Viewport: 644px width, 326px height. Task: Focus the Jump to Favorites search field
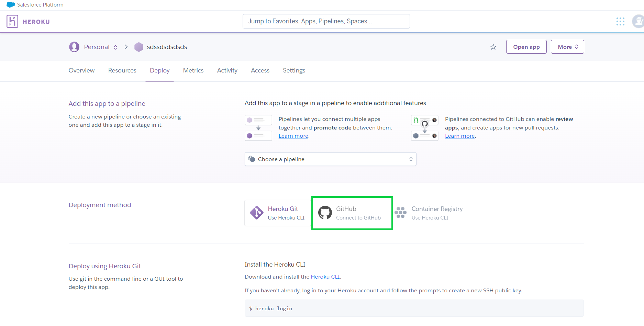[x=326, y=21]
